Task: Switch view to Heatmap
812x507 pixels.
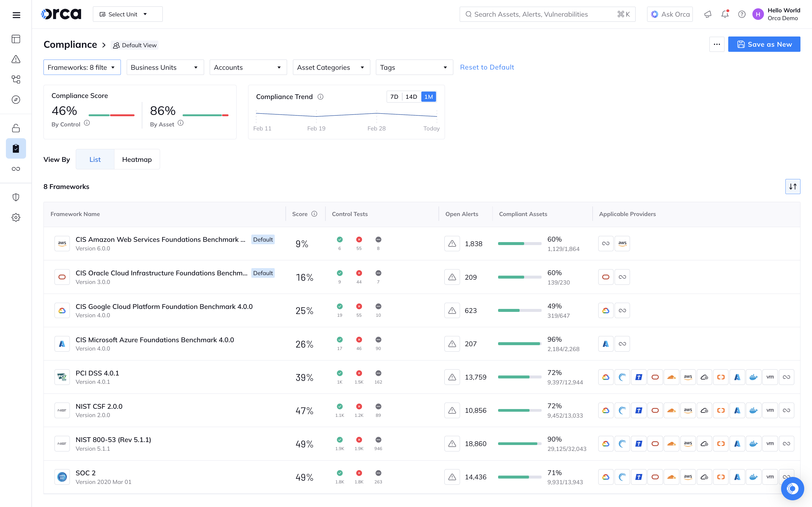Action: coord(137,159)
